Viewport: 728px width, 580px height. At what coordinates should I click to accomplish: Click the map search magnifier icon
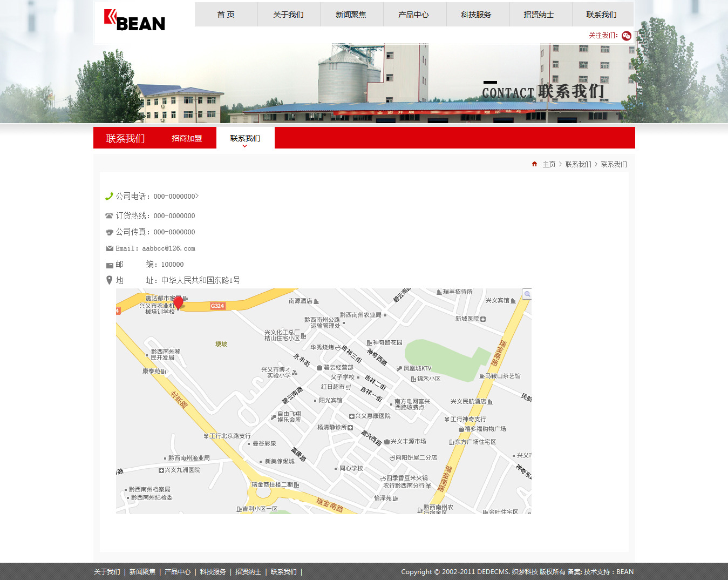[x=527, y=294]
